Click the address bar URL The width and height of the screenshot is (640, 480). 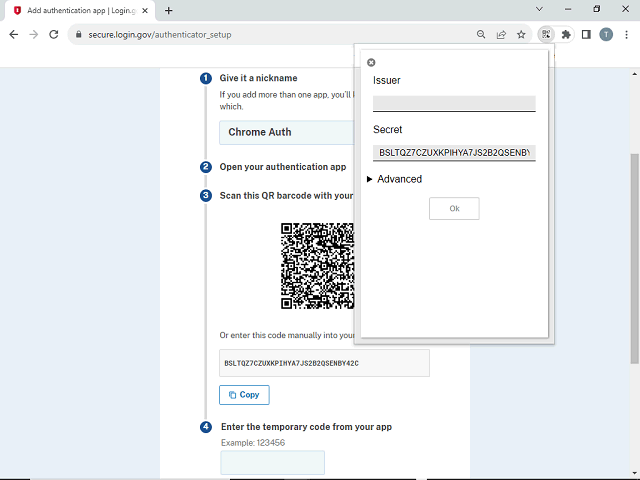click(x=160, y=35)
